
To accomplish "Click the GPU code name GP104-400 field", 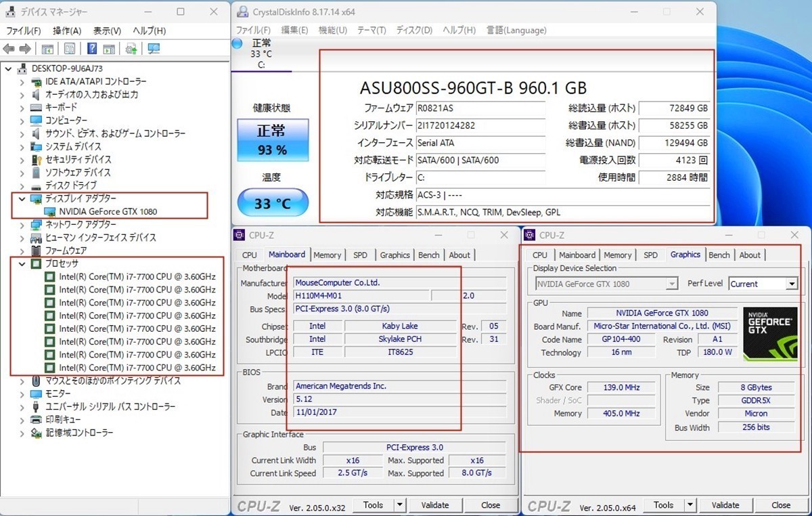I will (621, 339).
